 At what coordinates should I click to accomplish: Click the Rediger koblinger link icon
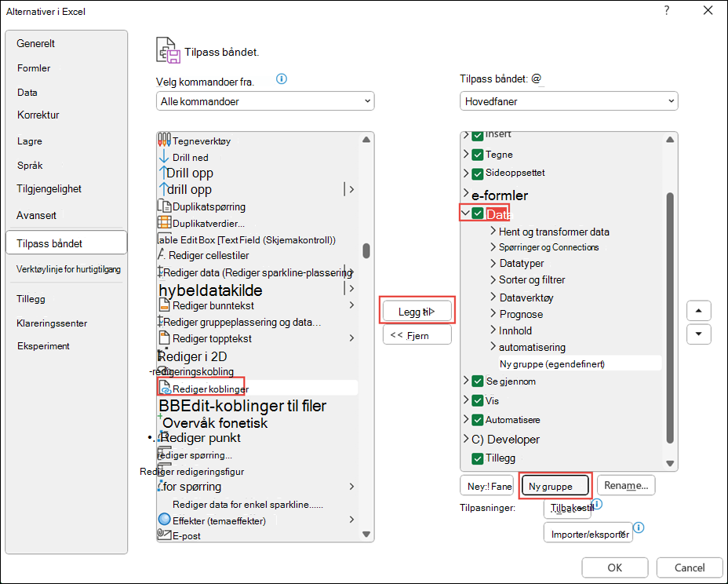(x=165, y=388)
